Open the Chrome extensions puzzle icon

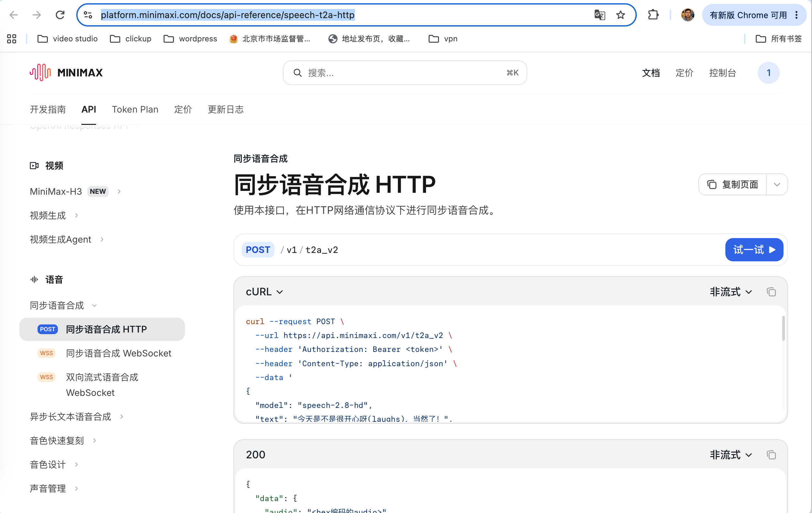point(653,15)
